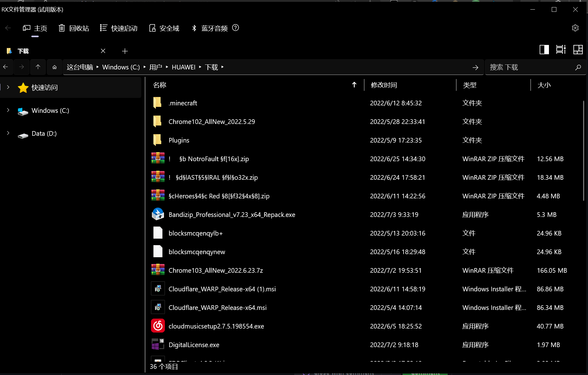Open the 回收站 recycle bin
The image size is (588, 375).
click(73, 28)
